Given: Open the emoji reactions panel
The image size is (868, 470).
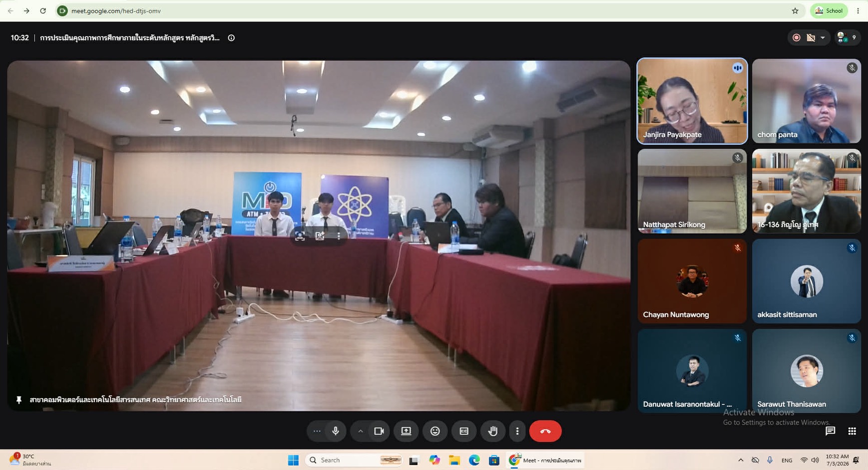Looking at the screenshot, I should click(435, 431).
